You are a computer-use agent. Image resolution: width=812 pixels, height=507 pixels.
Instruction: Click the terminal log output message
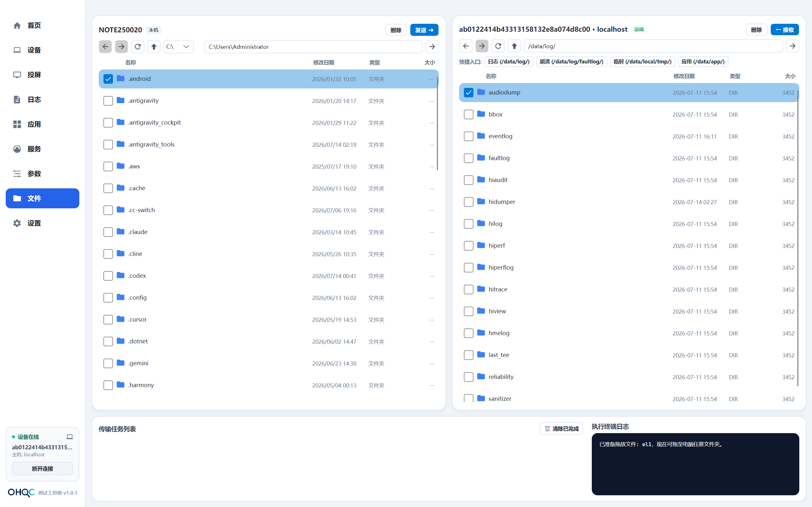coord(661,444)
